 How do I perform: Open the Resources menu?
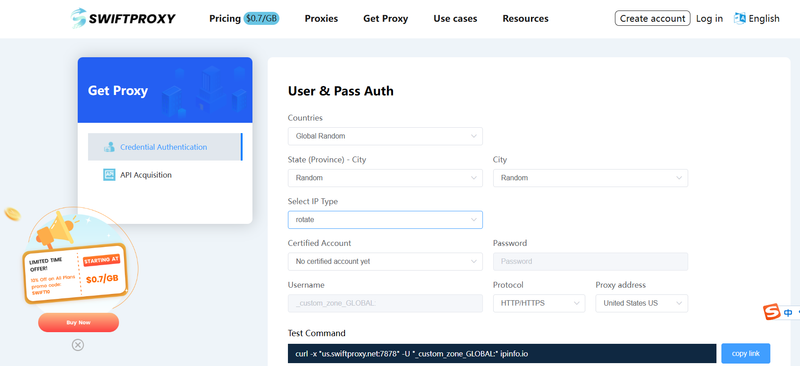point(526,18)
